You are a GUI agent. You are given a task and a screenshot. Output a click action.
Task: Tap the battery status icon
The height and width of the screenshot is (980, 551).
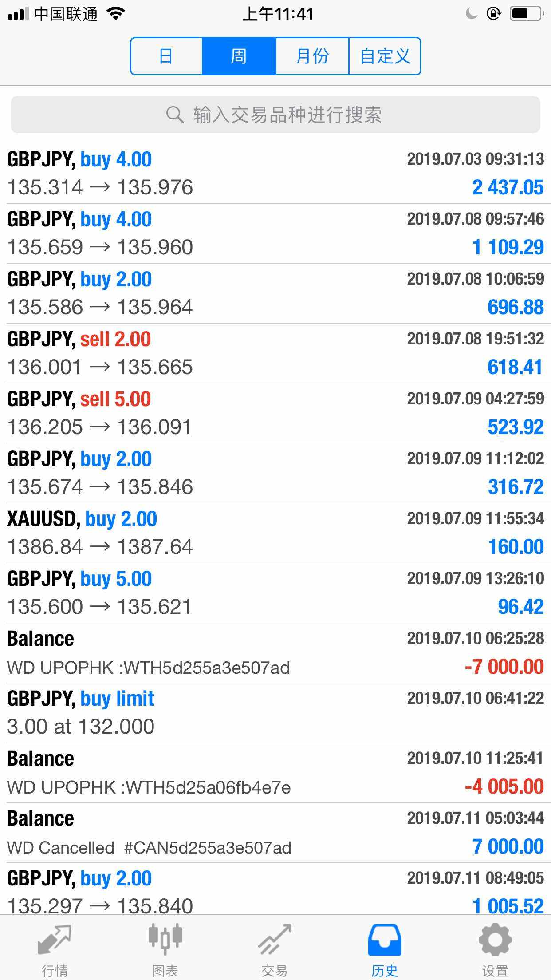(527, 14)
